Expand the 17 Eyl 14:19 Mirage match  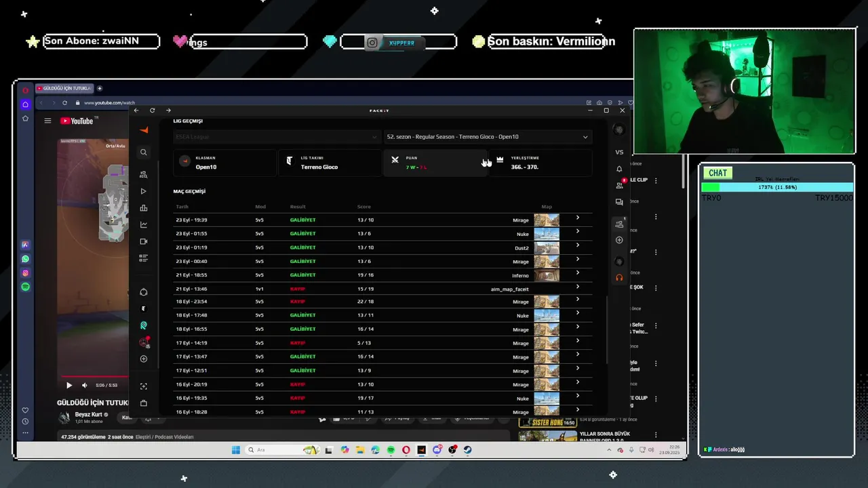(x=577, y=341)
